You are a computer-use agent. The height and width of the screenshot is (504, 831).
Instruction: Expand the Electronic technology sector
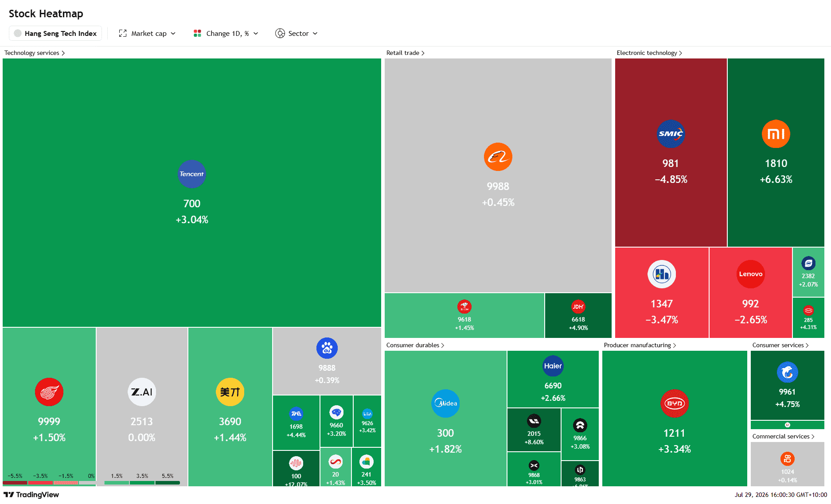click(649, 53)
